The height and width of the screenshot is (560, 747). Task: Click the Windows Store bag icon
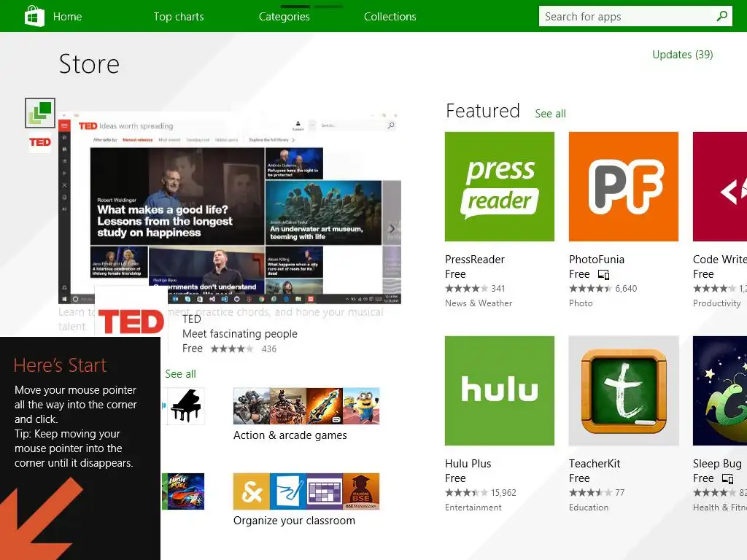[34, 16]
